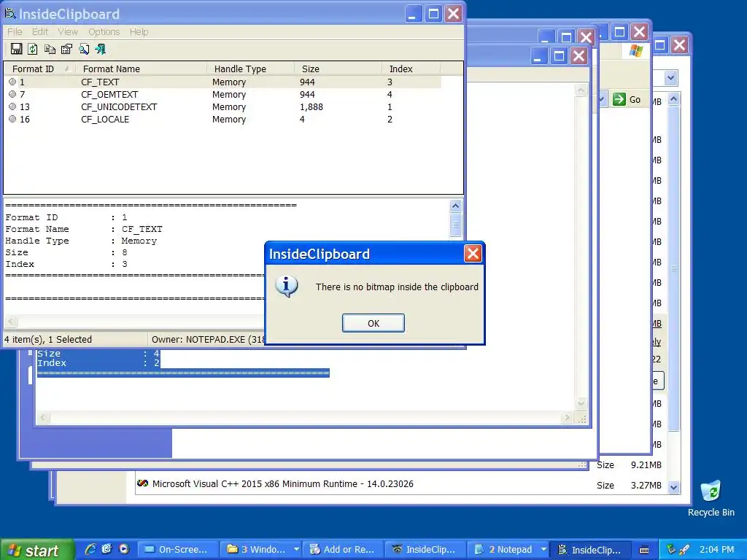The height and width of the screenshot is (560, 747).
Task: Click the Exit door toolbar icon
Action: (101, 49)
